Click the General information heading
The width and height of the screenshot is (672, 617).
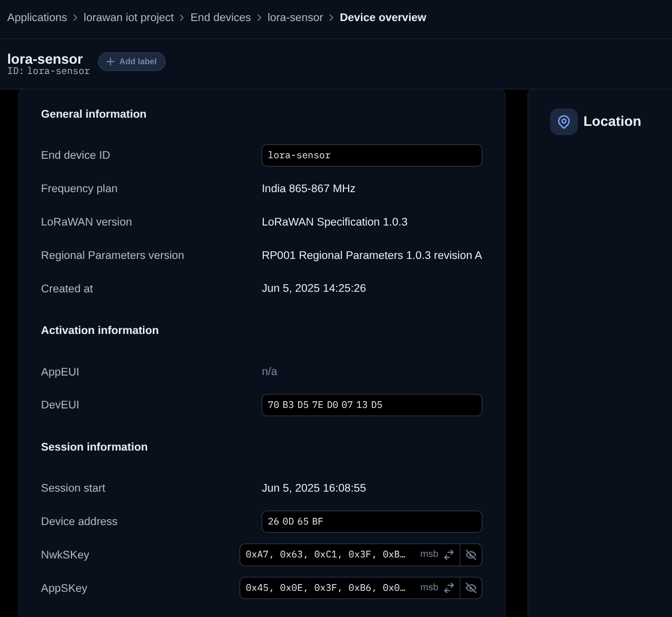[x=94, y=114]
